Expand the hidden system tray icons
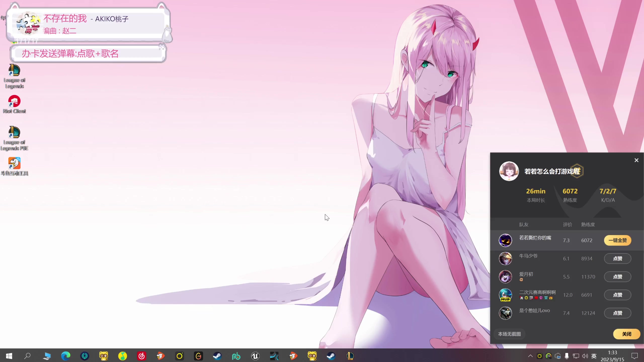644x362 pixels. pos(530,356)
